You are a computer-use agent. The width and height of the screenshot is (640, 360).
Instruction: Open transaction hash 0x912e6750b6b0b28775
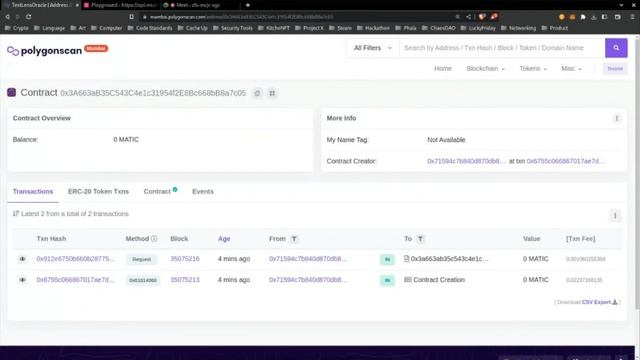(75, 259)
